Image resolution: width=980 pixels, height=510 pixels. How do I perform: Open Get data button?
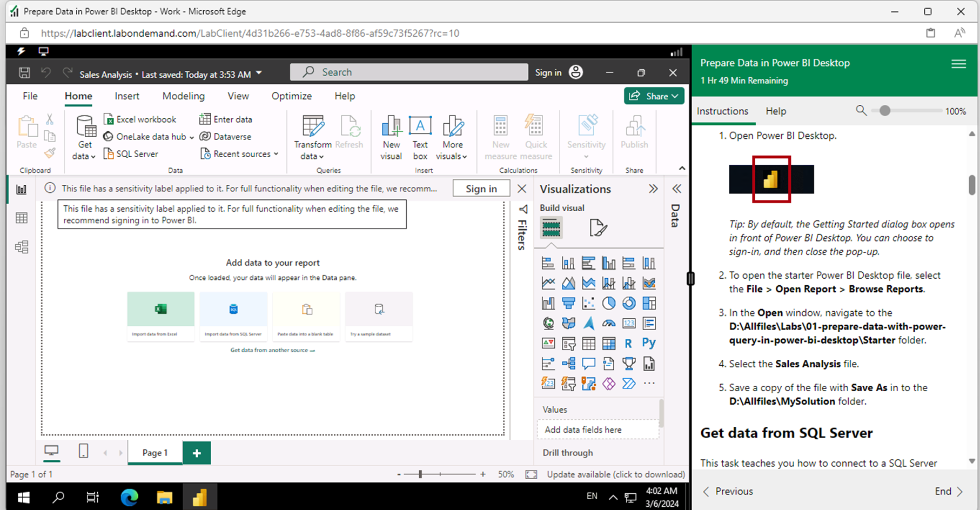[x=85, y=138]
